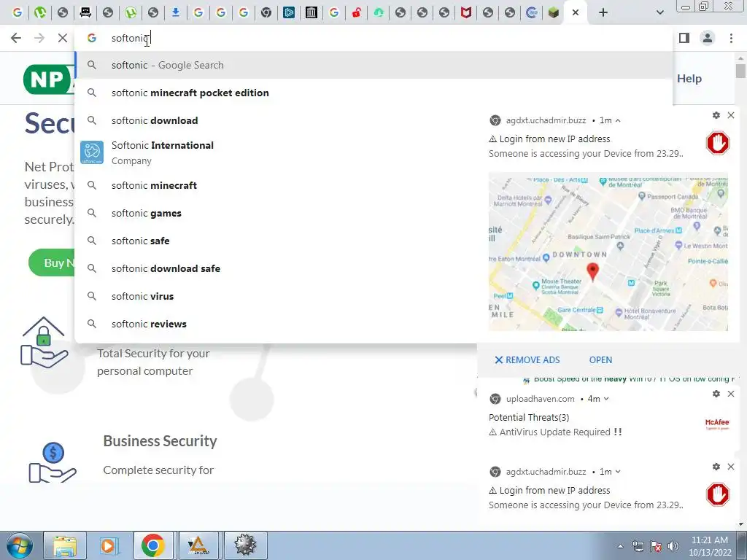Choose 'softonic games' suggestion
The width and height of the screenshot is (747, 560).
pyautogui.click(x=275, y=214)
